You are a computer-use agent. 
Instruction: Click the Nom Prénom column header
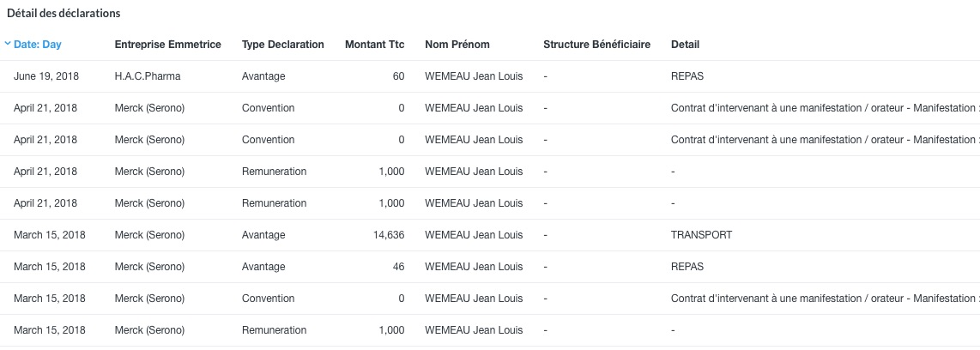(x=457, y=45)
